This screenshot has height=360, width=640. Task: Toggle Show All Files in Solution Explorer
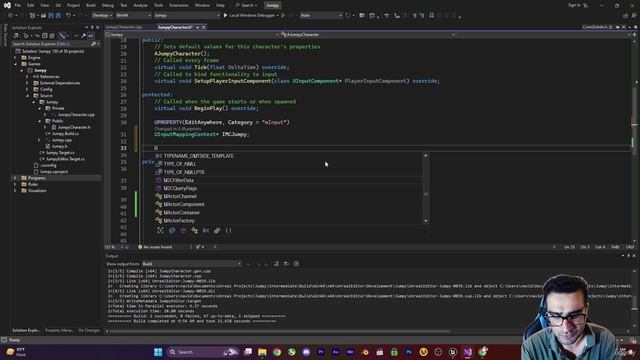[x=52, y=36]
